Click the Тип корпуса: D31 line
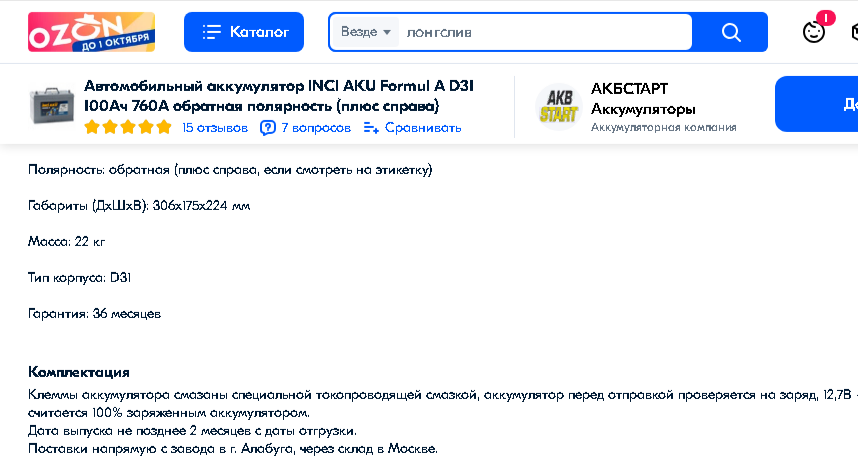Viewport: 858px width, 470px height. click(x=79, y=278)
